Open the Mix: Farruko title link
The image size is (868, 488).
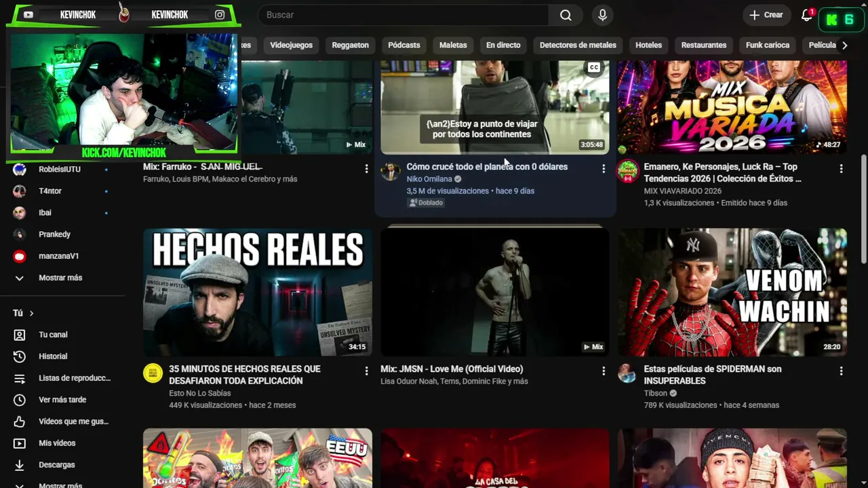click(x=202, y=167)
